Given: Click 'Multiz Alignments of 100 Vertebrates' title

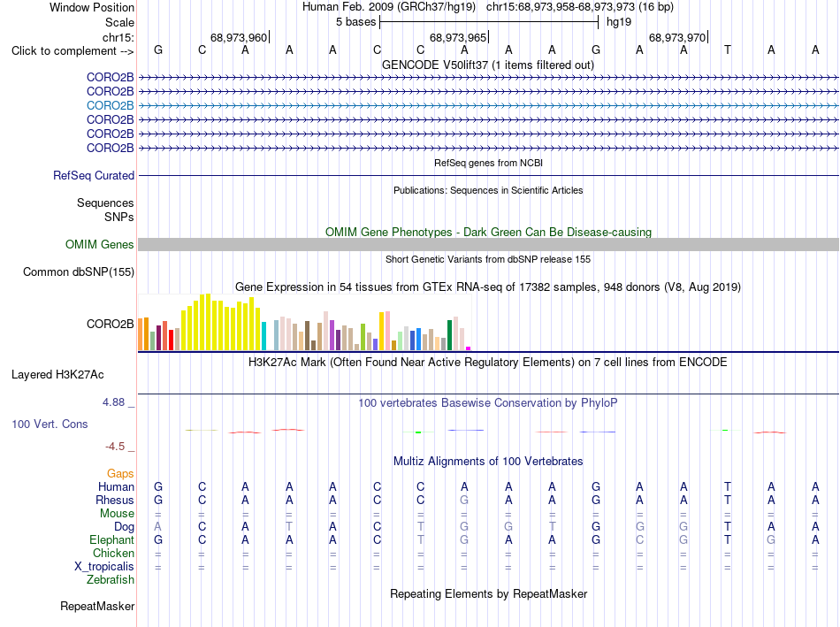Looking at the screenshot, I should click(x=488, y=462).
